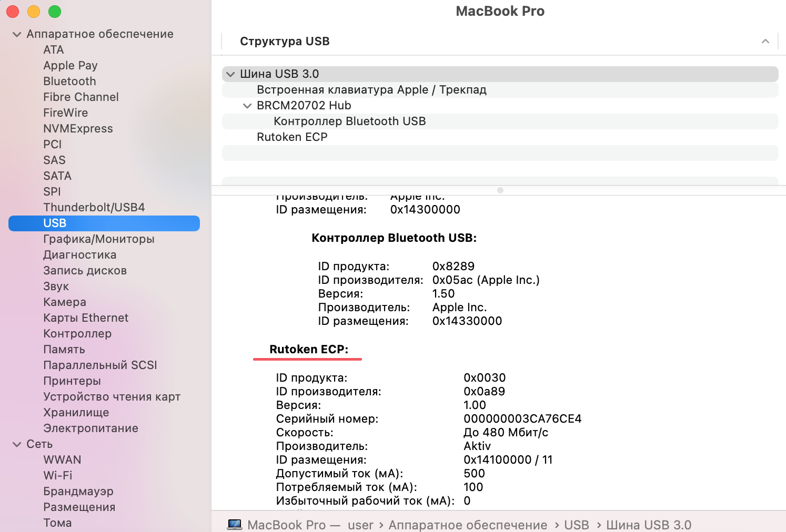Select PCI in sidebar

coord(53,145)
